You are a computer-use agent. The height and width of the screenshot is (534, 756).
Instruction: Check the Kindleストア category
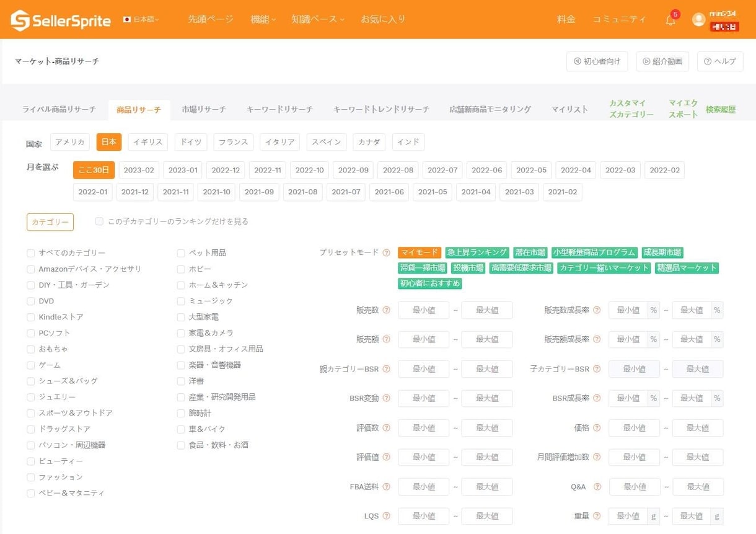[x=30, y=317]
